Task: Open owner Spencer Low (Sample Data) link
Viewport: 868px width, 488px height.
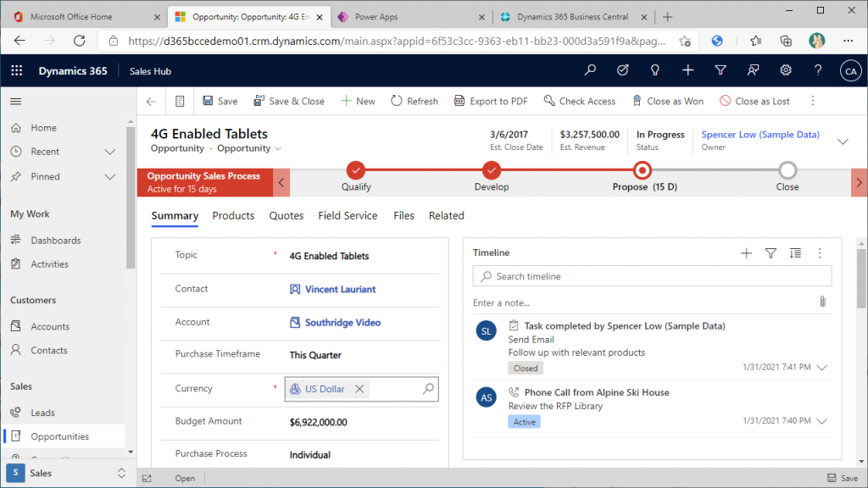Action: click(760, 135)
